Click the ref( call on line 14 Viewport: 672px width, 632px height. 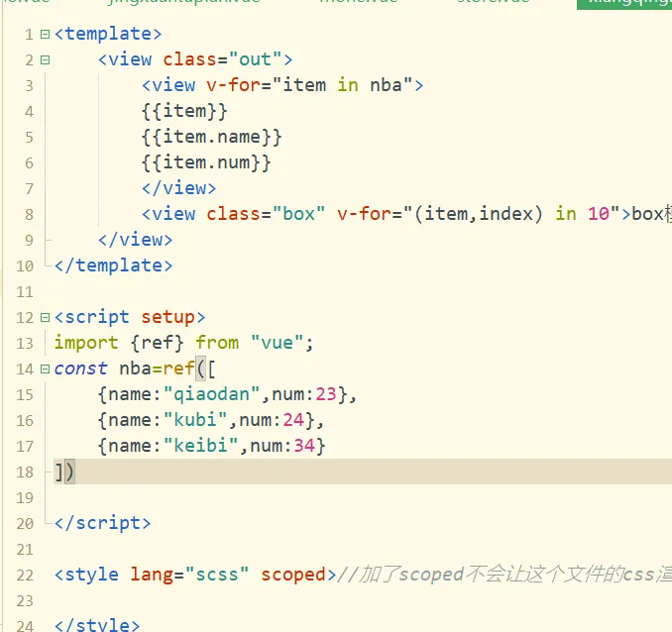(184, 369)
